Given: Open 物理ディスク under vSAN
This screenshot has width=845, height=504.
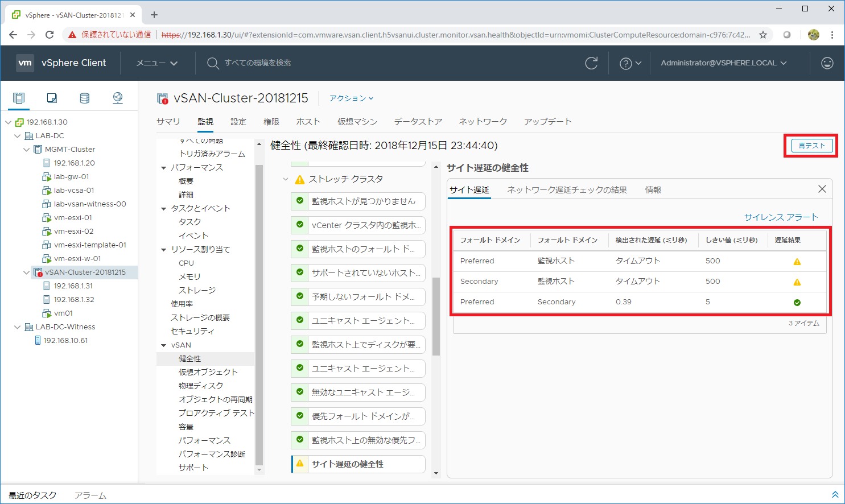Looking at the screenshot, I should [201, 386].
